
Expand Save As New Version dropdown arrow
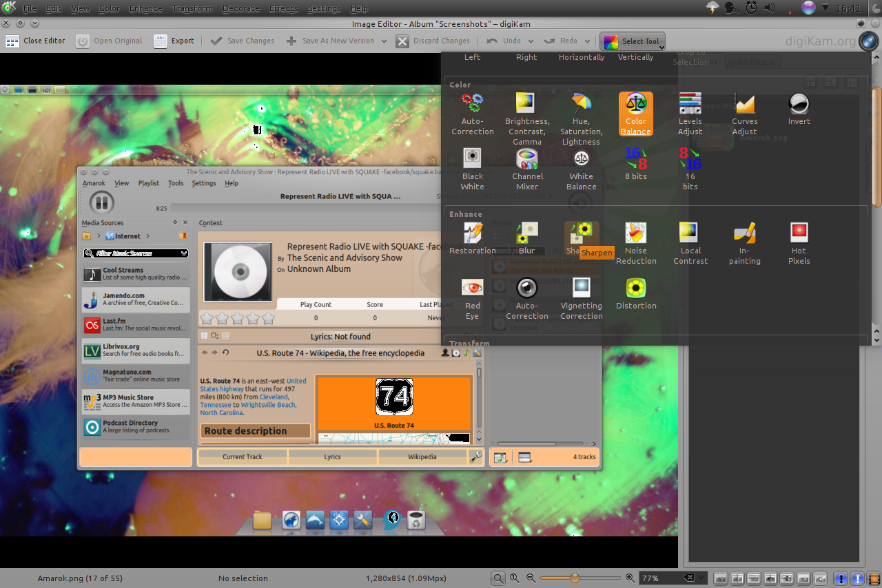click(384, 41)
